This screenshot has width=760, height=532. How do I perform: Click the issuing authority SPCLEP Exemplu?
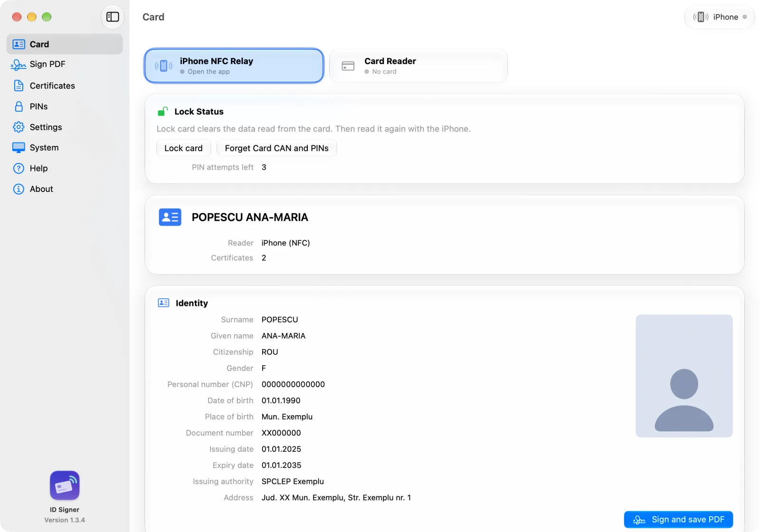[293, 481]
